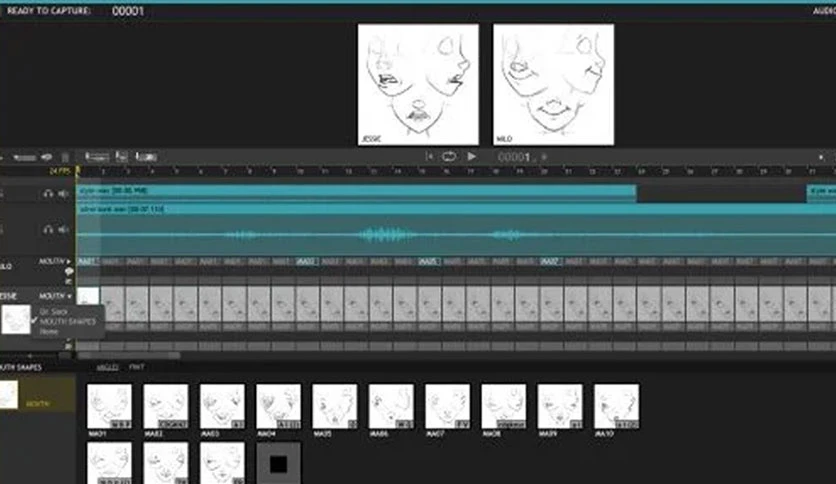Image resolution: width=836 pixels, height=484 pixels.
Task: Click the timeline horizontal scrollbar handle
Action: 128,356
